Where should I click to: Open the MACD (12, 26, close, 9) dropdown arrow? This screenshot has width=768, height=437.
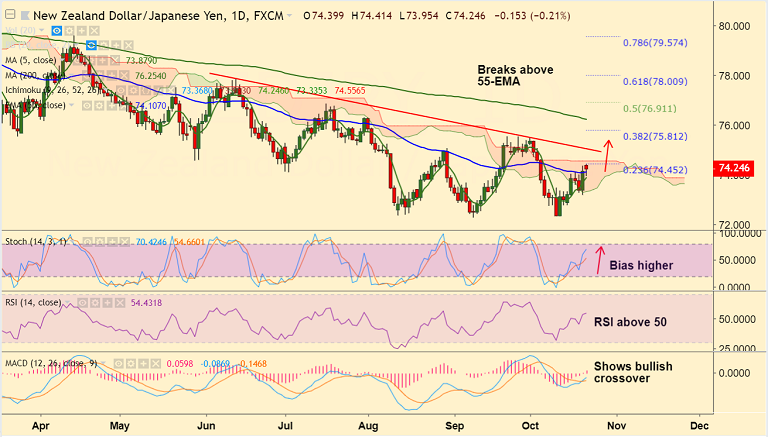click(x=104, y=364)
